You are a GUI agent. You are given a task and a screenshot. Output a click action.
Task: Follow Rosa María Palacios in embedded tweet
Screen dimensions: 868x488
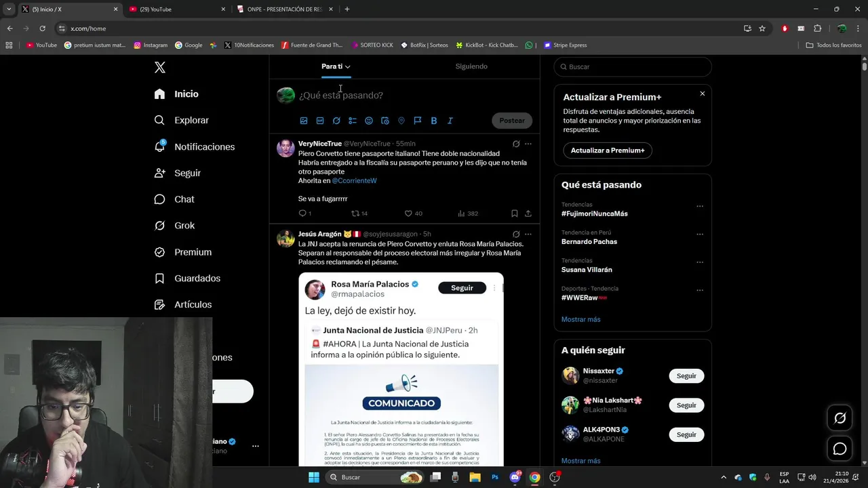pyautogui.click(x=462, y=288)
